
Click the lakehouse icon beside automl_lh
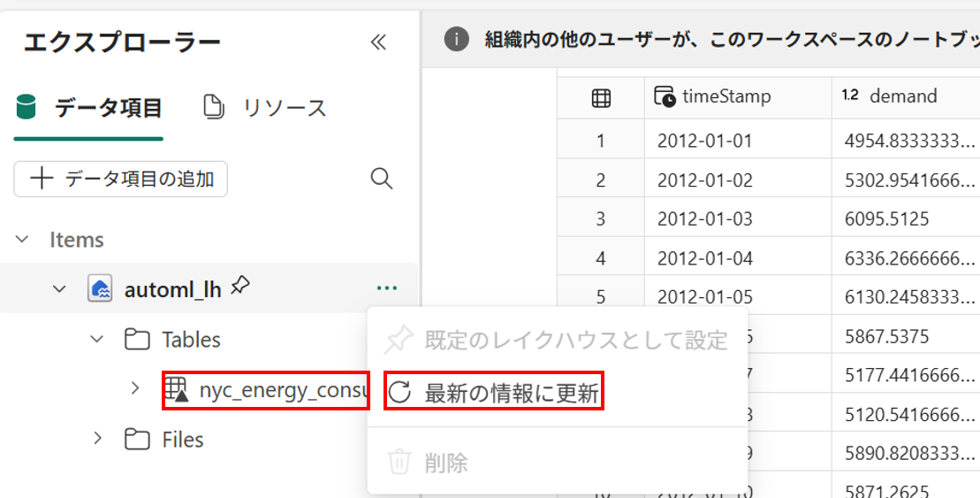[x=99, y=289]
